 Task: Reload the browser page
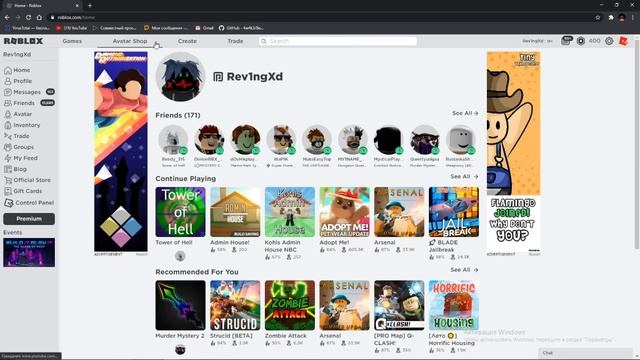coord(28,18)
